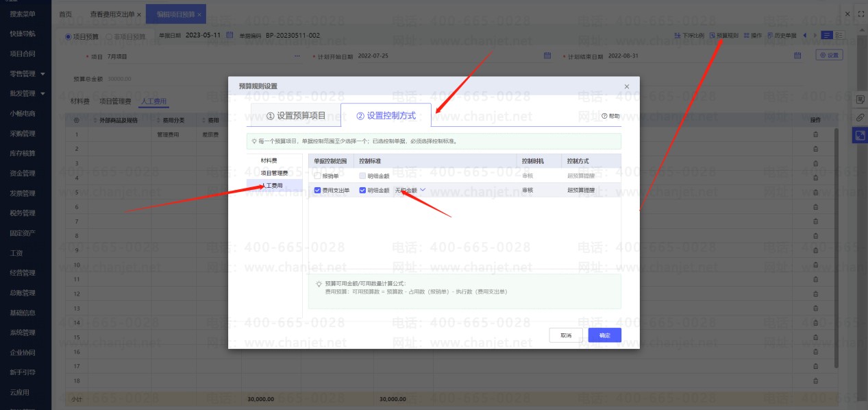Switch to 设置预算项目 step tab
This screenshot has width=868, height=410.
[296, 116]
